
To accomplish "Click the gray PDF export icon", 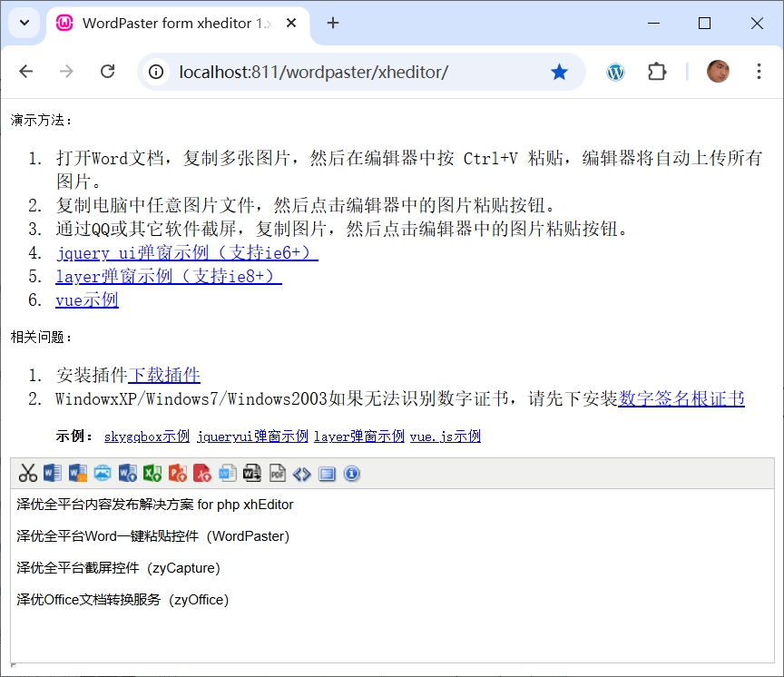I will (x=277, y=473).
